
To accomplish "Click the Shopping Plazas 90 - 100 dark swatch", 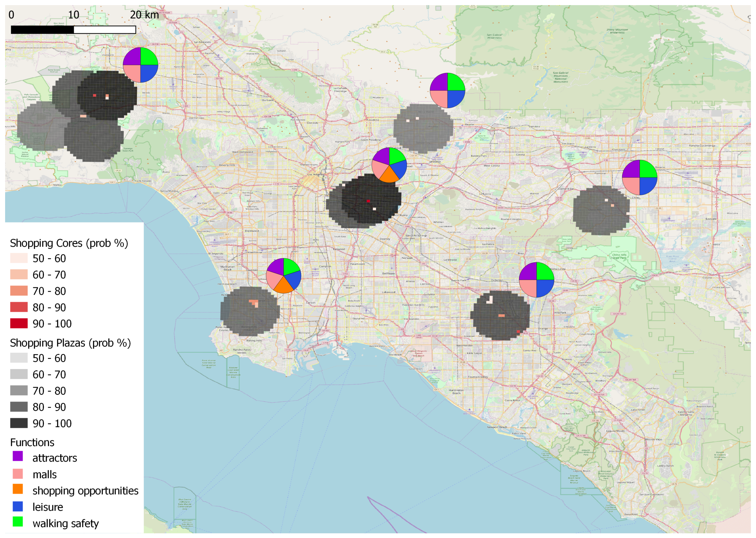I will (19, 423).
